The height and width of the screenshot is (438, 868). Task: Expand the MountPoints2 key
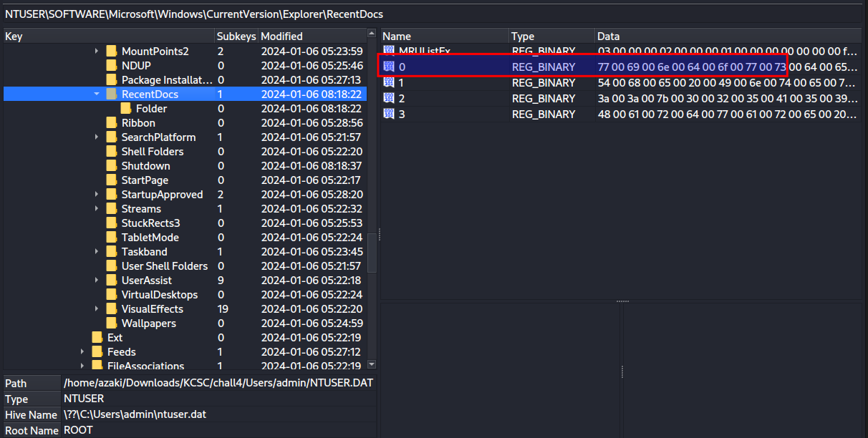97,51
